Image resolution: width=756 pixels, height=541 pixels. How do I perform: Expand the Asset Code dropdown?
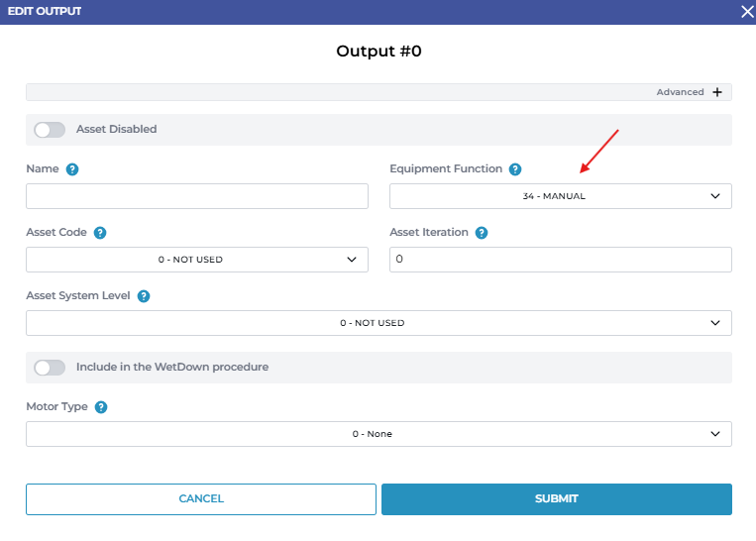[x=196, y=260]
